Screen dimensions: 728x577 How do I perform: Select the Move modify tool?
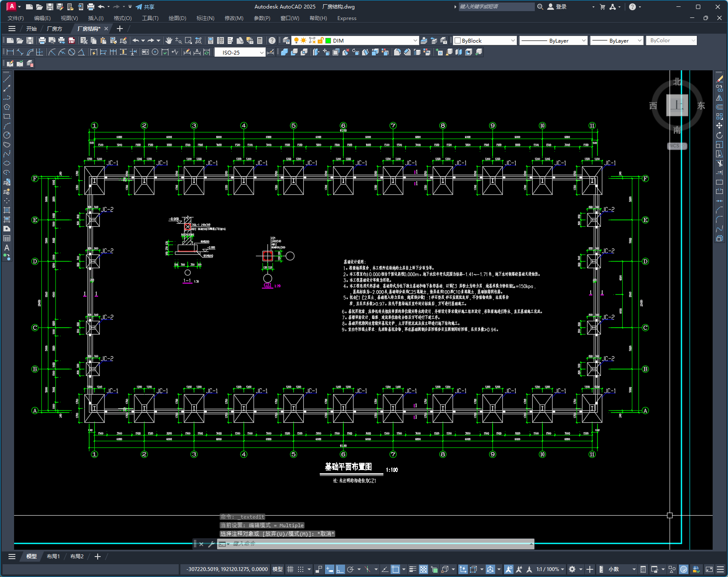pyautogui.click(x=719, y=126)
